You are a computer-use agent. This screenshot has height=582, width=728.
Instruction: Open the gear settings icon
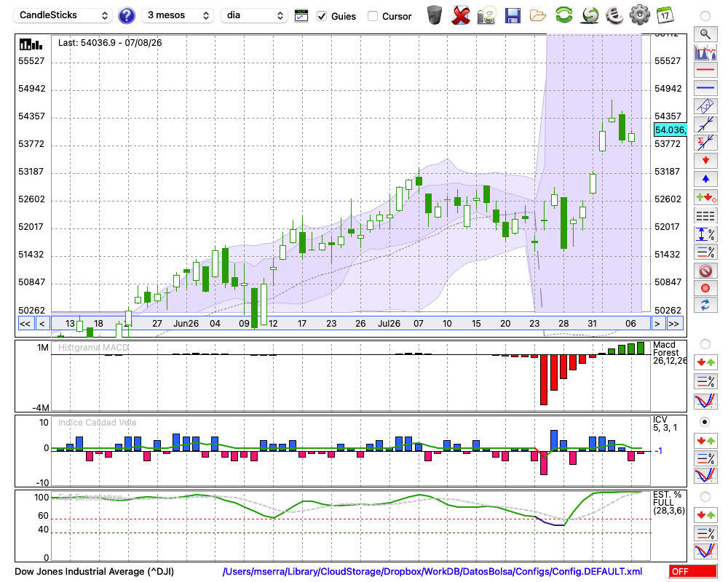tap(639, 15)
